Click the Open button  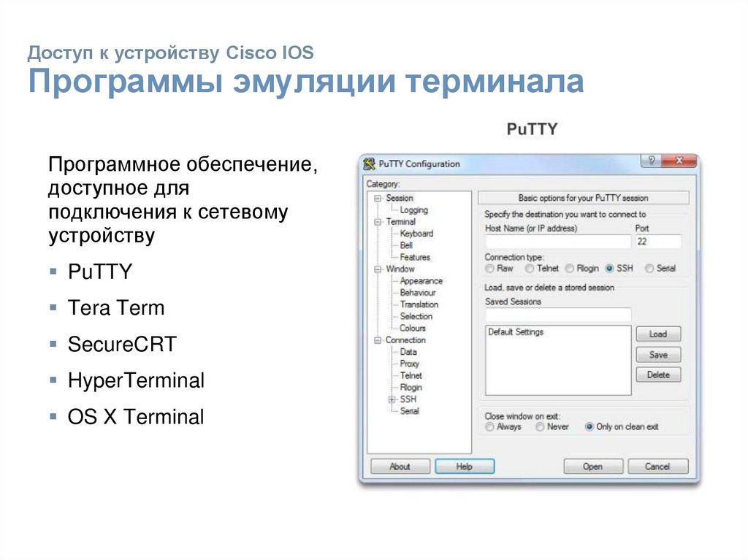point(593,467)
